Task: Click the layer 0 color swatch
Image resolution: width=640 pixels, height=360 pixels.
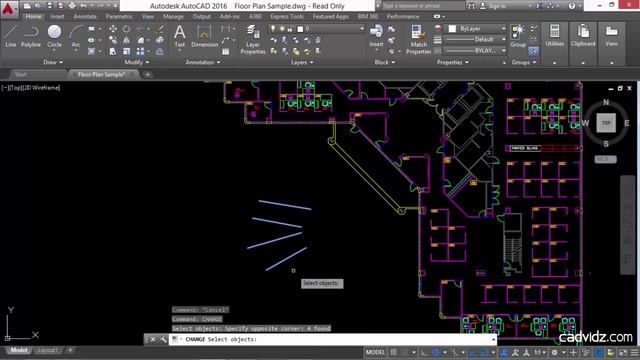Action: click(300, 29)
